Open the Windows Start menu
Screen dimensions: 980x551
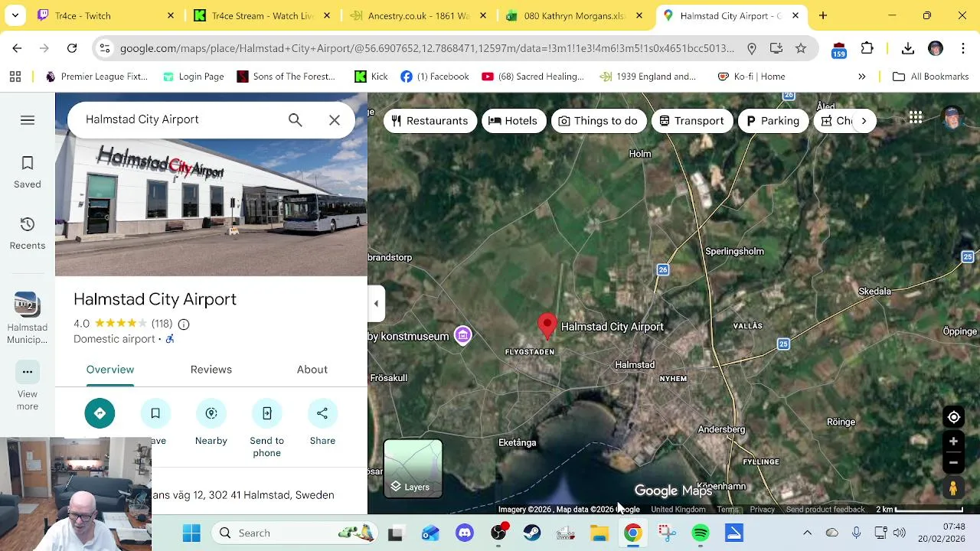point(191,533)
